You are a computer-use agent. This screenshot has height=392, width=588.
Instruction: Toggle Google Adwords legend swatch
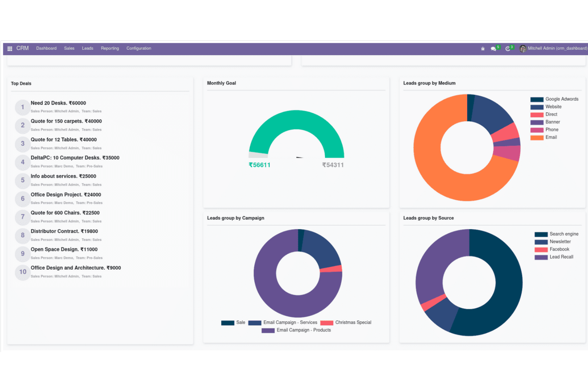tap(537, 99)
